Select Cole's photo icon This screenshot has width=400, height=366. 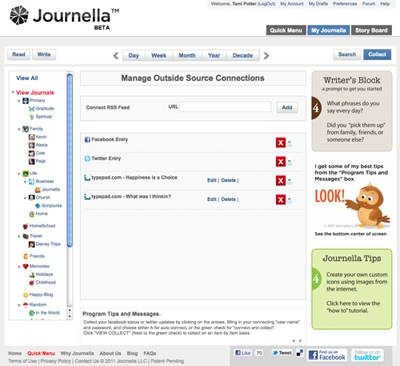click(32, 153)
